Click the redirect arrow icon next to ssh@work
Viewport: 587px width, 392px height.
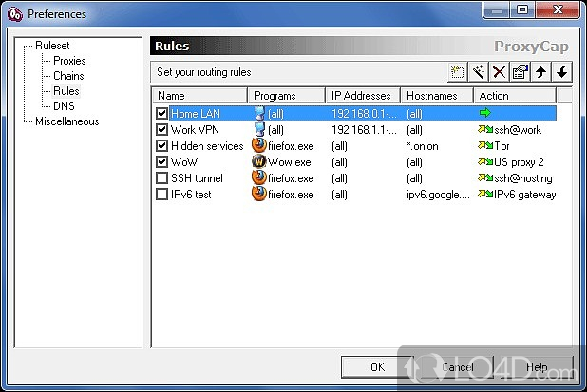[485, 129]
